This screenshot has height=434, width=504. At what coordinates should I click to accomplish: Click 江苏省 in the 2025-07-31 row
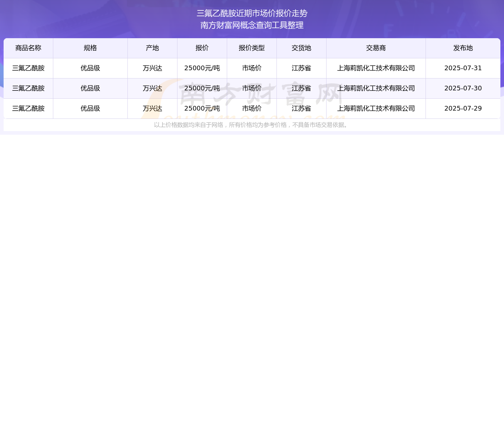pyautogui.click(x=301, y=68)
